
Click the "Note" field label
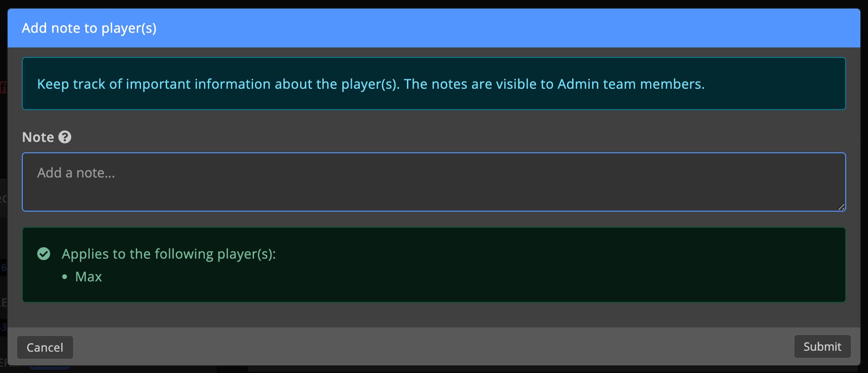click(38, 137)
